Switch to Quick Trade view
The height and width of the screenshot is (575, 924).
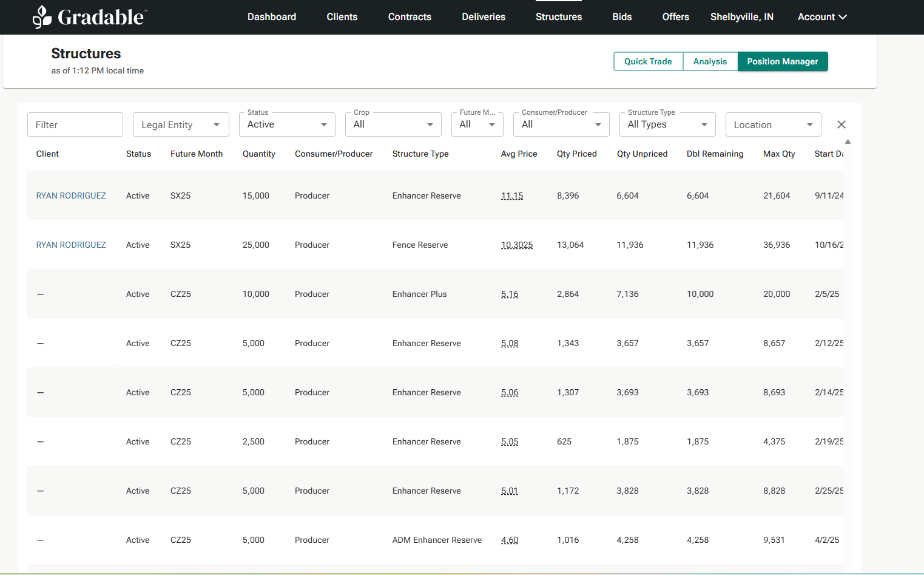point(648,61)
